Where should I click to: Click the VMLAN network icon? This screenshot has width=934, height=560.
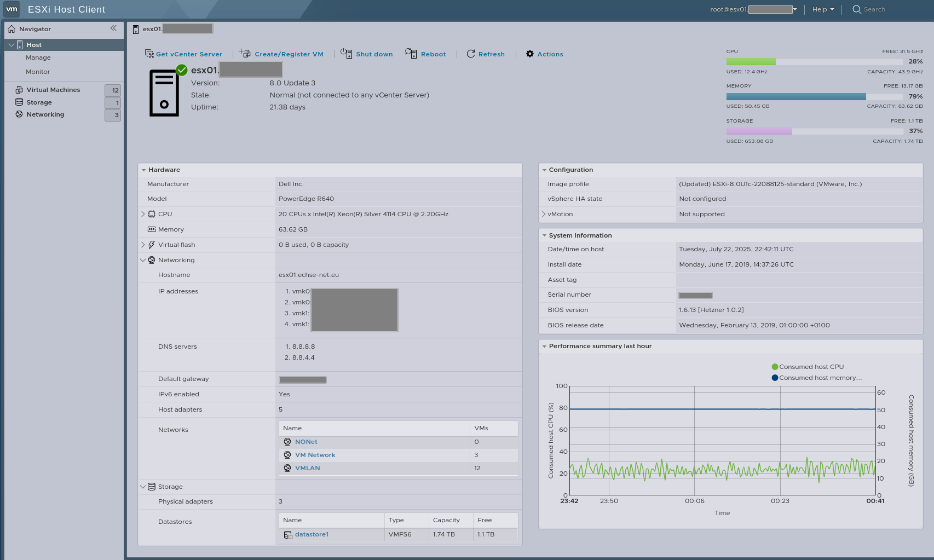[x=287, y=468]
